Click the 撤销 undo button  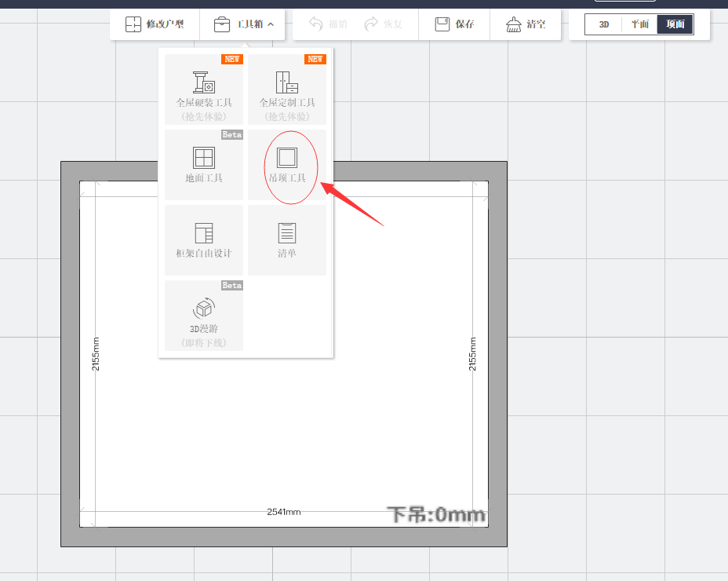[x=329, y=24]
